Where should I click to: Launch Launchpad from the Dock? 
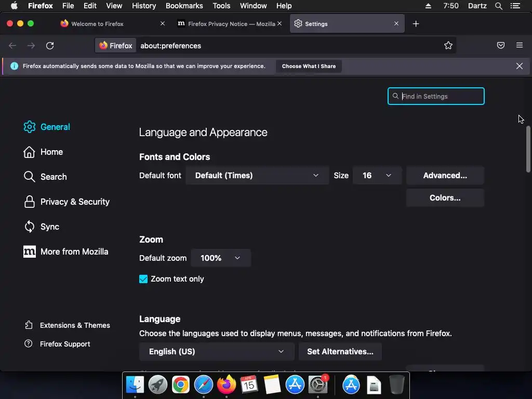158,384
